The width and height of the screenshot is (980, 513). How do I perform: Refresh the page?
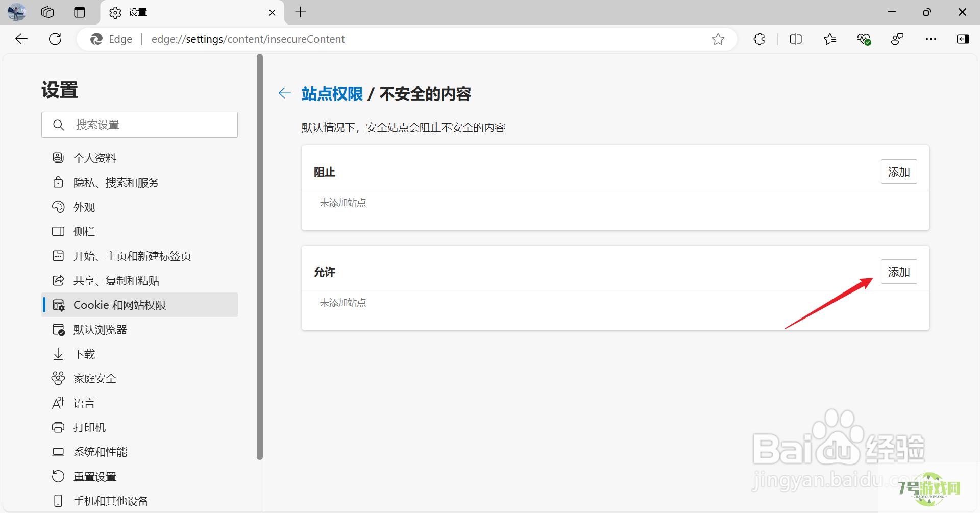pos(55,39)
